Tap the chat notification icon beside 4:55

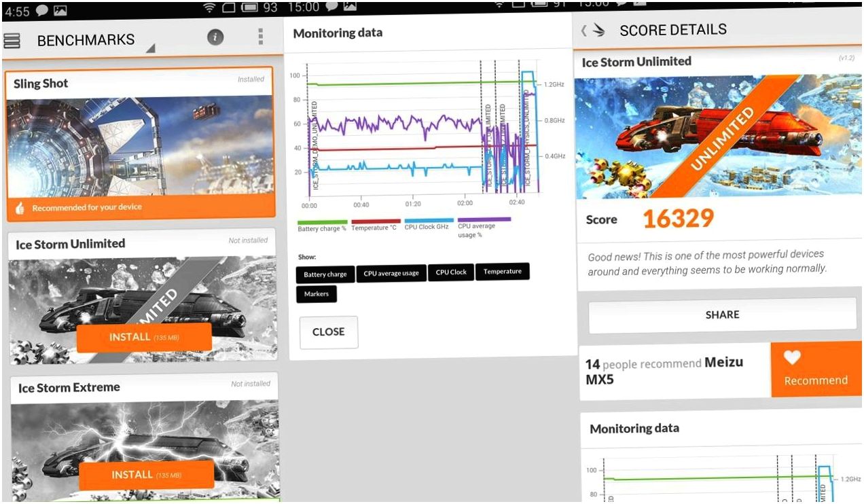point(41,11)
